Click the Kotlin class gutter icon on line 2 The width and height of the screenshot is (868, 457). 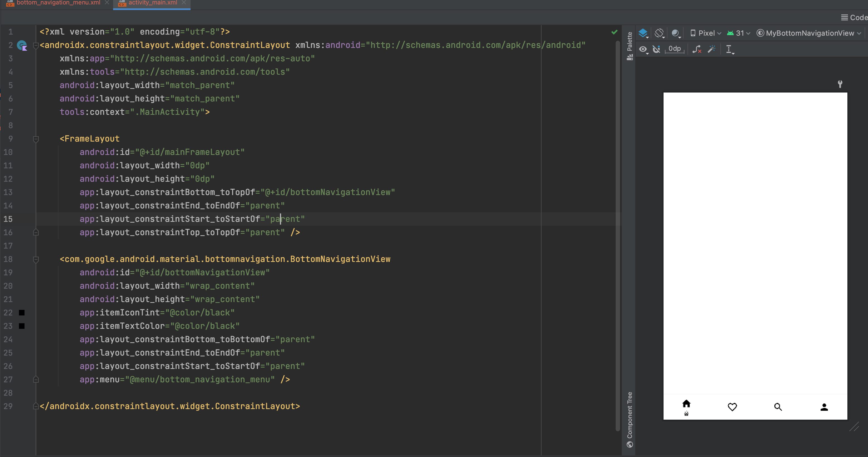[22, 45]
